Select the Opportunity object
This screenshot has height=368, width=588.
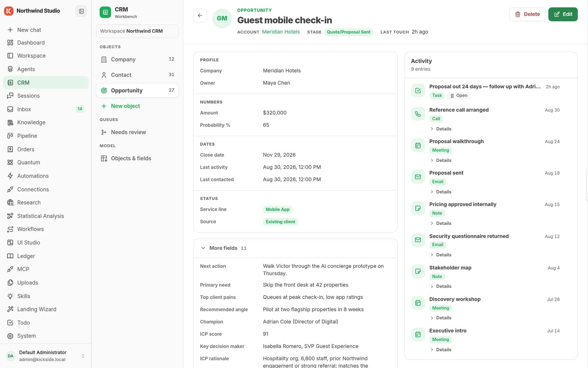pyautogui.click(x=137, y=91)
